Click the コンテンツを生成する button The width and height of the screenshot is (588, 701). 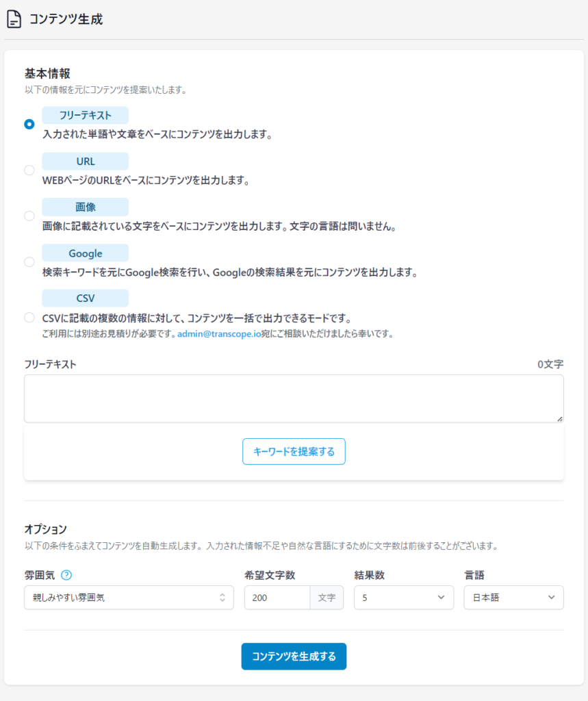tap(294, 657)
